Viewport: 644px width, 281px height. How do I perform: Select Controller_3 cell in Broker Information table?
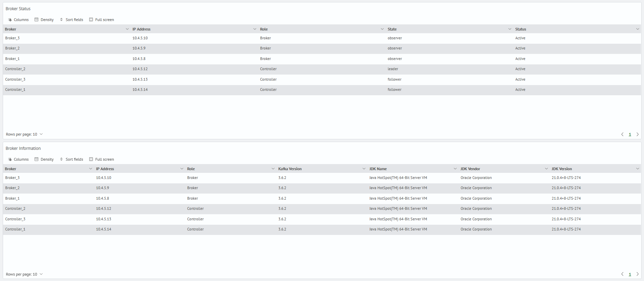click(15, 219)
